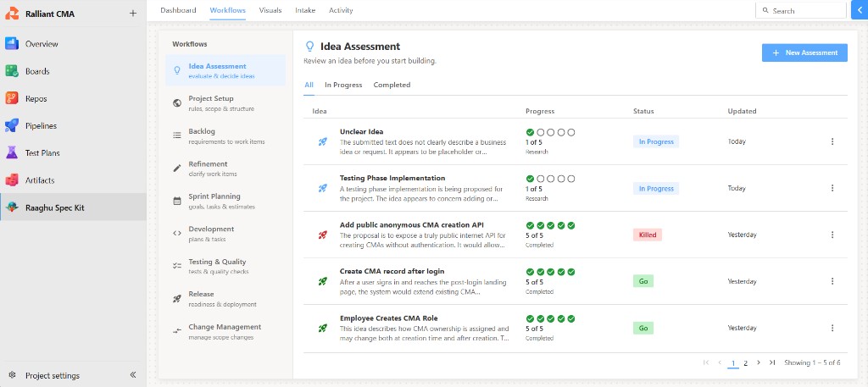The width and height of the screenshot is (868, 387).
Task: Click the blue rocket icon for Unclear Idea
Action: tap(322, 141)
